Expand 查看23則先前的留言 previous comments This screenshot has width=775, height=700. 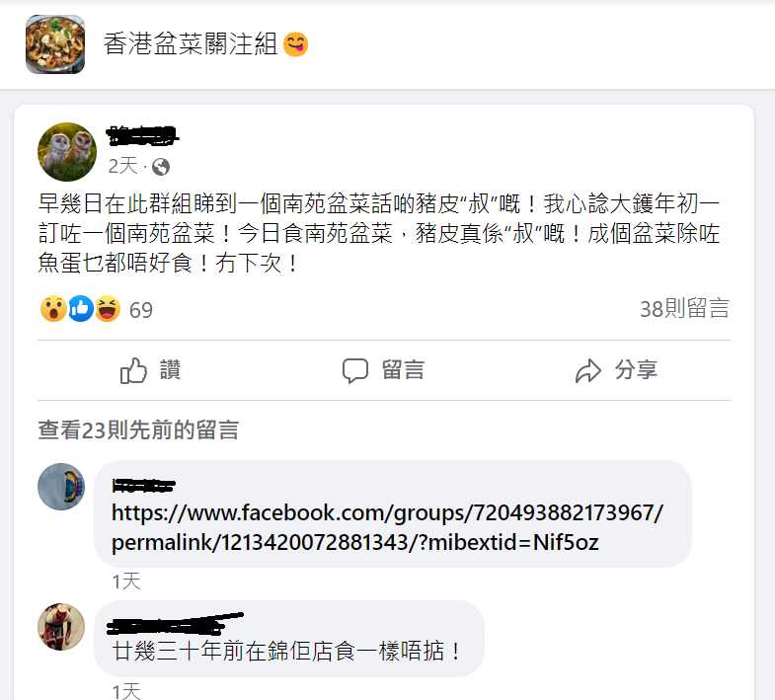tap(138, 430)
